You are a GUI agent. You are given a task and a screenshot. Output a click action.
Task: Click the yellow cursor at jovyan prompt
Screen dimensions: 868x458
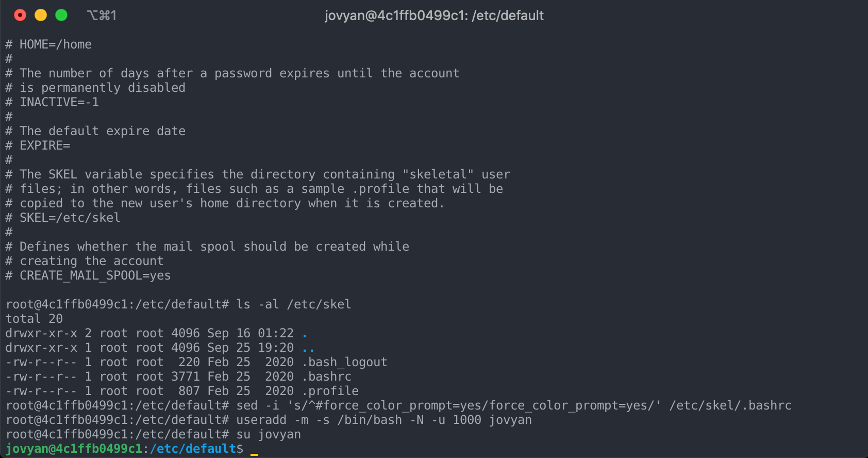click(x=254, y=454)
